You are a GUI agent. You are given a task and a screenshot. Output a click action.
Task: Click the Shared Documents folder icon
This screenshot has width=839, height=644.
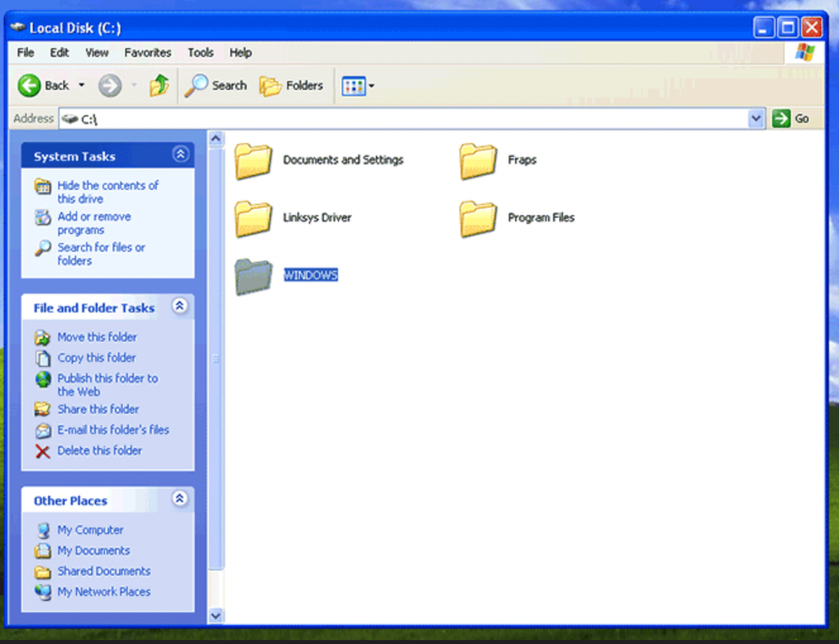[x=43, y=572]
